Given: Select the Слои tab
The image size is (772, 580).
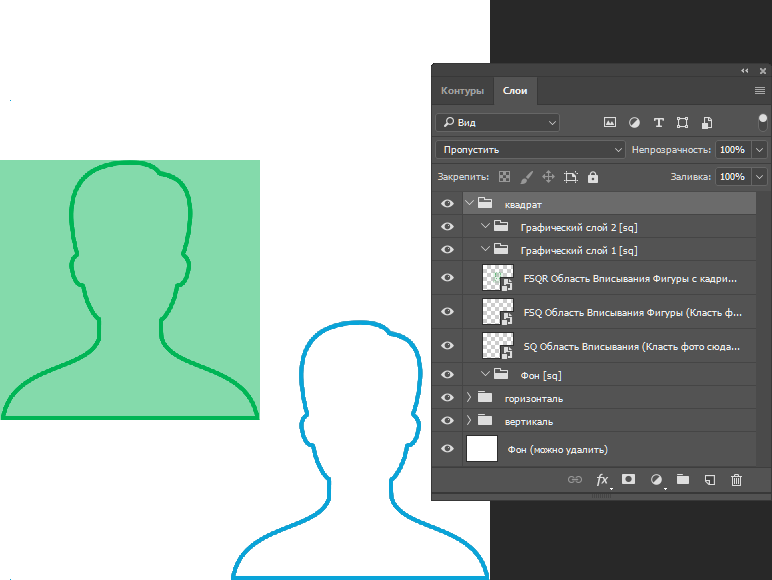Looking at the screenshot, I should coord(515,91).
